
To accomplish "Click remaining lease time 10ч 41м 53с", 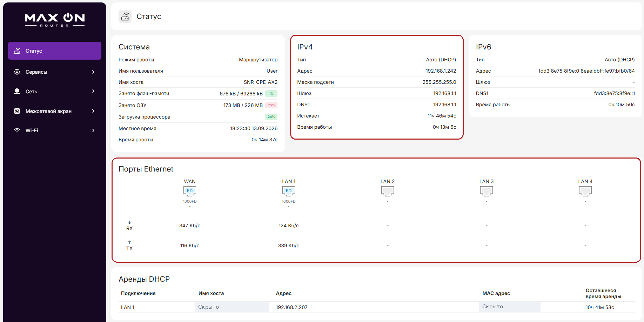I will click(600, 307).
